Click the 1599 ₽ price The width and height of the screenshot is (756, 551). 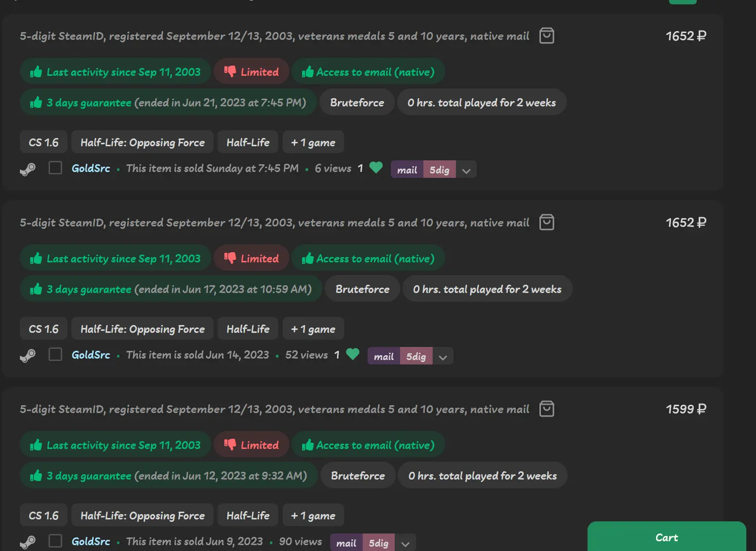tap(686, 409)
